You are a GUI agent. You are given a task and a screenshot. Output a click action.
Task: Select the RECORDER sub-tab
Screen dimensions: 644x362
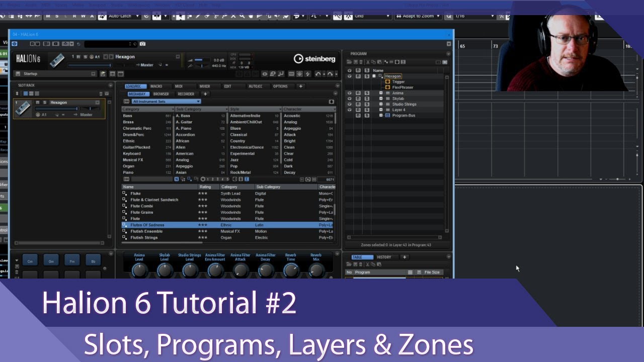point(186,94)
